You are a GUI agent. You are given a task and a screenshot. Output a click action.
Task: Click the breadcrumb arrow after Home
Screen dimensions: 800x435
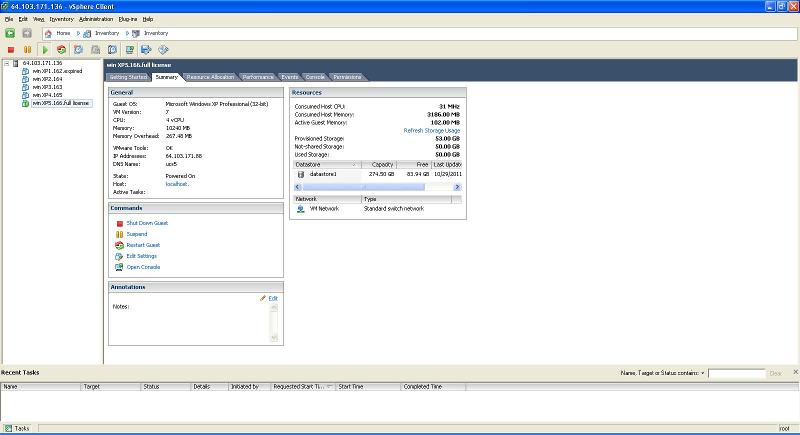tap(78, 33)
